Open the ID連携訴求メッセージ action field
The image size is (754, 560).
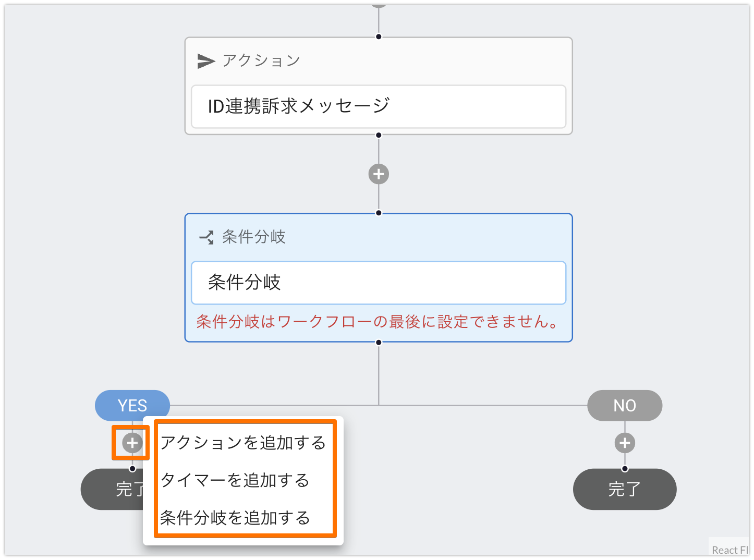tap(379, 106)
